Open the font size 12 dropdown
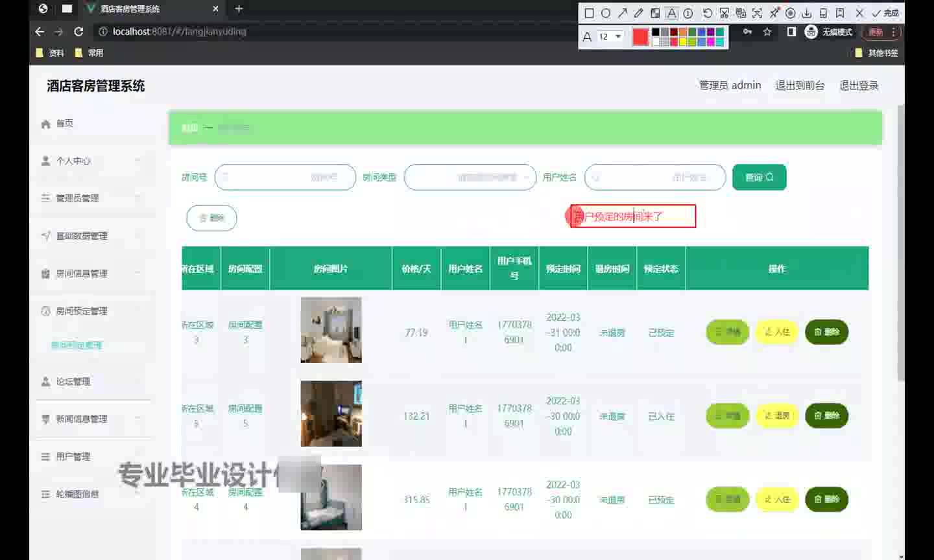Image resolution: width=934 pixels, height=560 pixels. click(x=610, y=36)
